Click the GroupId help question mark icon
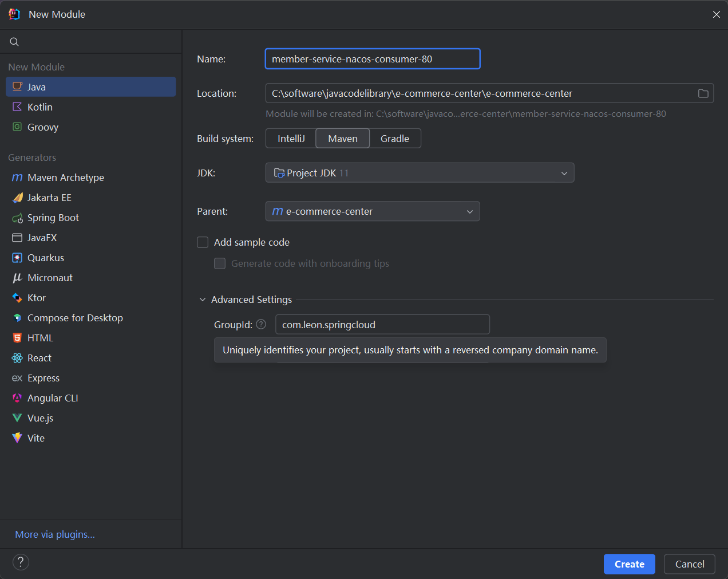 coord(261,324)
